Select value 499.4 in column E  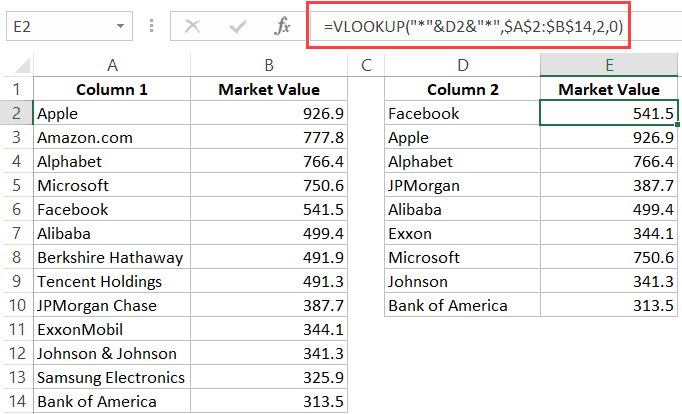click(609, 209)
